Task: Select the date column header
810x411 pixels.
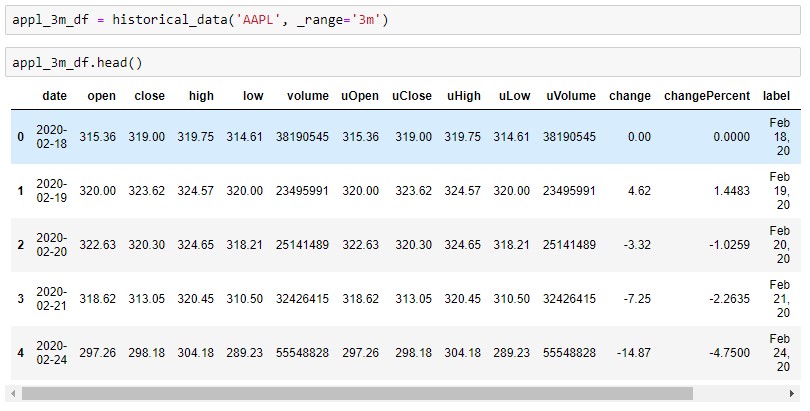Action: [x=54, y=96]
